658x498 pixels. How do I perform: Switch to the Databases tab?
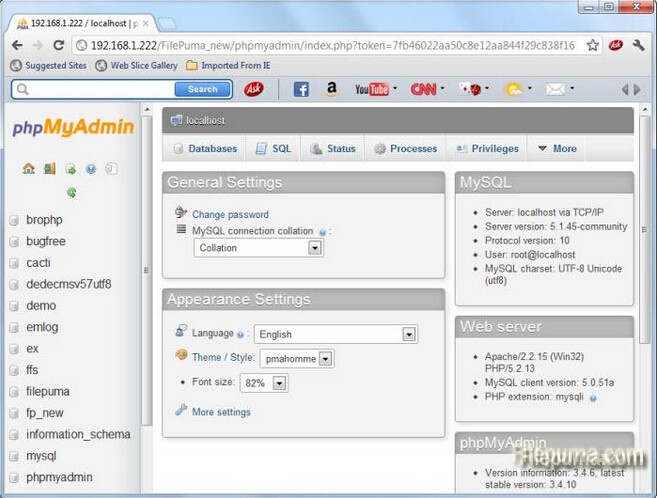(x=205, y=149)
